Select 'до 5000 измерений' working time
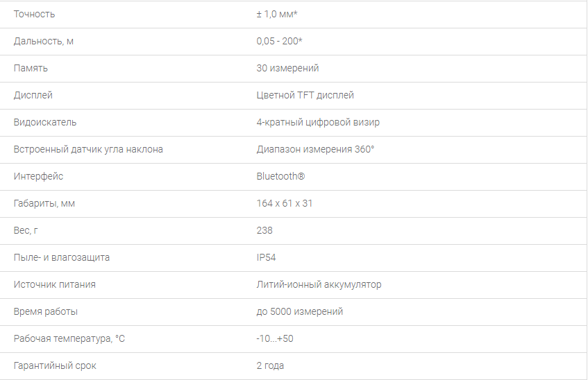 [x=300, y=311]
